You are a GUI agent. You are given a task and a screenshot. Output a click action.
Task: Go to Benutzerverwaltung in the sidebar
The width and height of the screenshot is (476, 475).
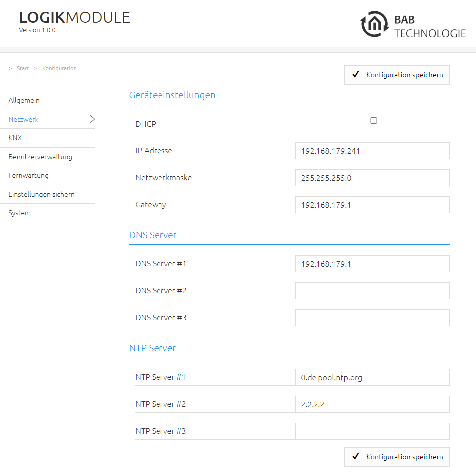40,157
